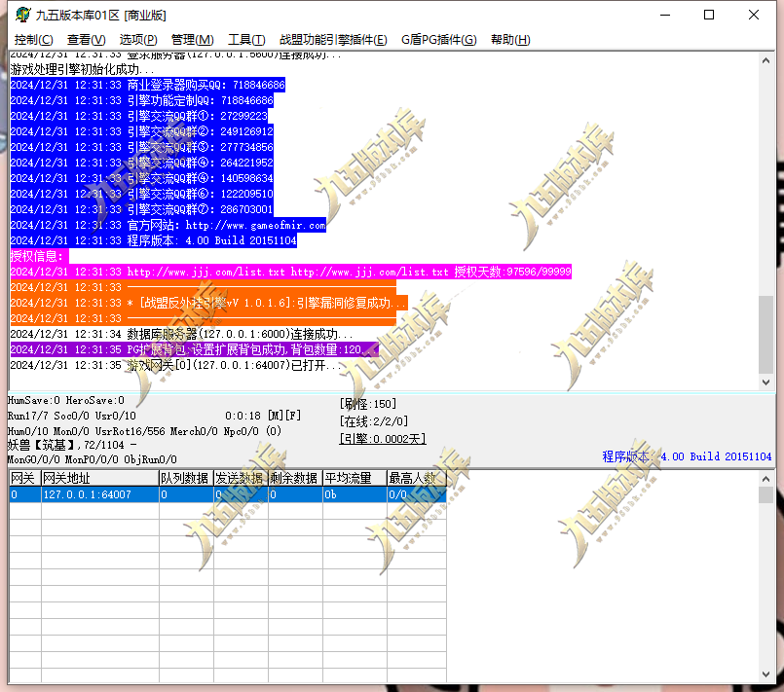
Task: Open the 帮助(H) menu
Action: coord(510,40)
